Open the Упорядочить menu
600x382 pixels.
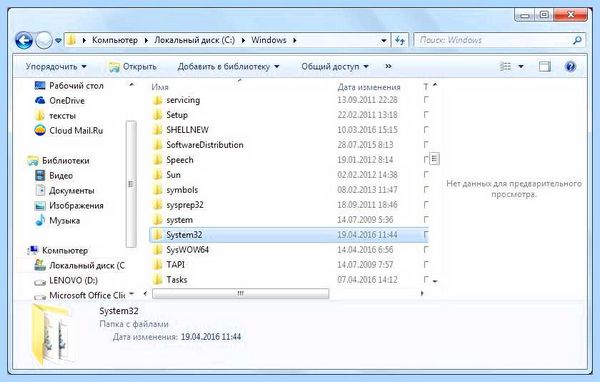(56, 67)
